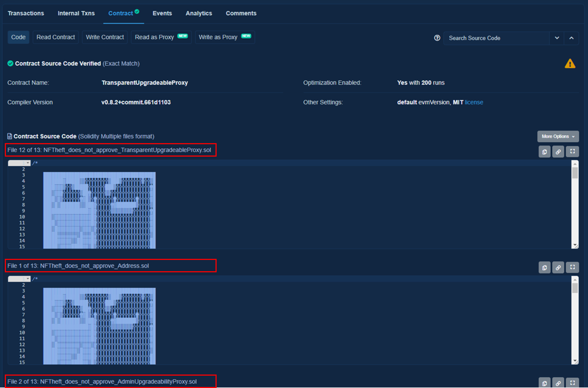
Task: Copy permalink icon for TransparentUpgradeableProxy.sol file
Action: pyautogui.click(x=558, y=152)
